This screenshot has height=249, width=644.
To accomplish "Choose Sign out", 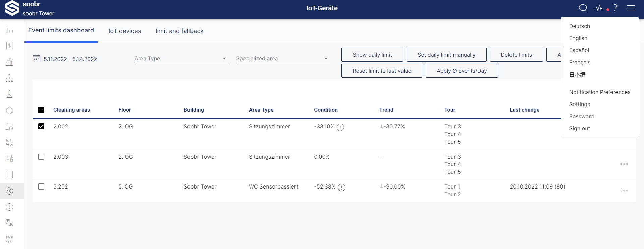I will (x=579, y=129).
